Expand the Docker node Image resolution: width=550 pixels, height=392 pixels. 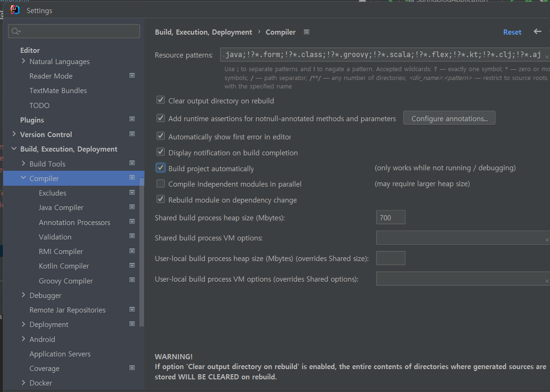pyautogui.click(x=23, y=383)
